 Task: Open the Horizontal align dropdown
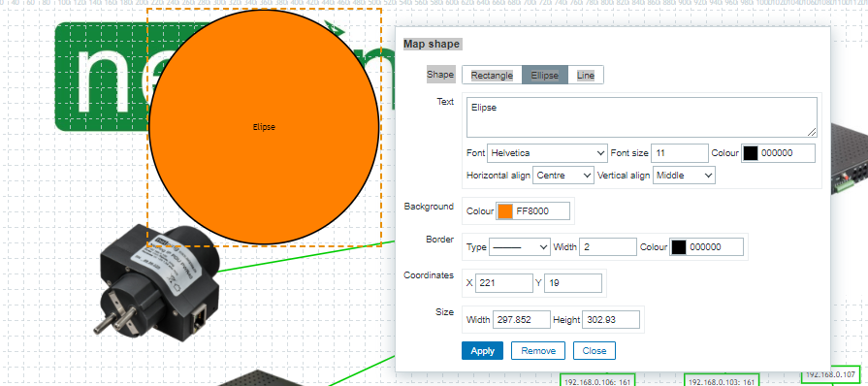click(x=563, y=176)
